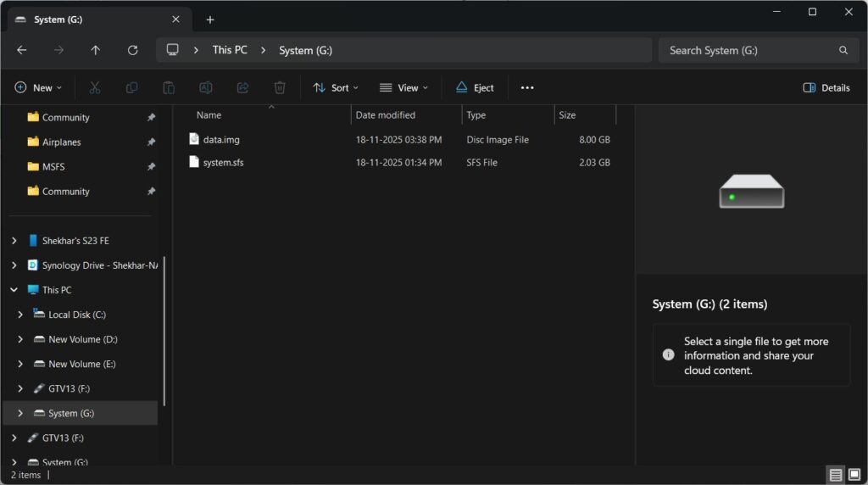Eject the System (G:) drive
The image size is (868, 485).
[x=475, y=87]
